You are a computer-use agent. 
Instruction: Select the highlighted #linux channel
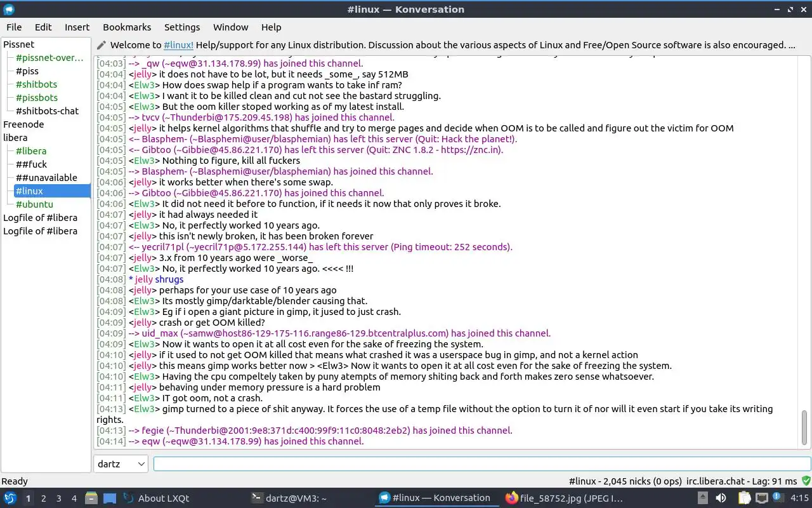(52, 191)
